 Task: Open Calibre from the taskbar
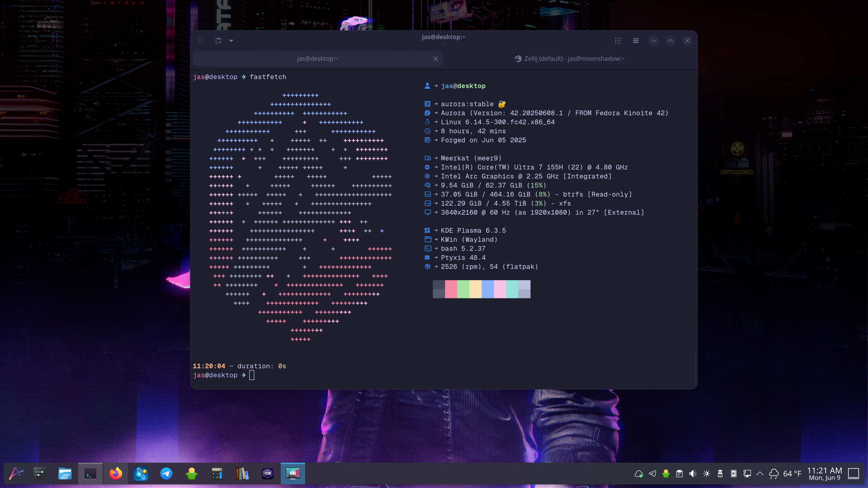click(242, 474)
